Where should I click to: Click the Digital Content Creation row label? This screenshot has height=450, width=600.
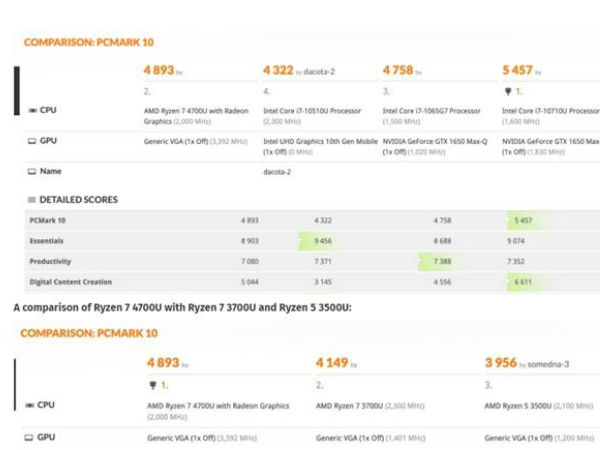point(71,282)
